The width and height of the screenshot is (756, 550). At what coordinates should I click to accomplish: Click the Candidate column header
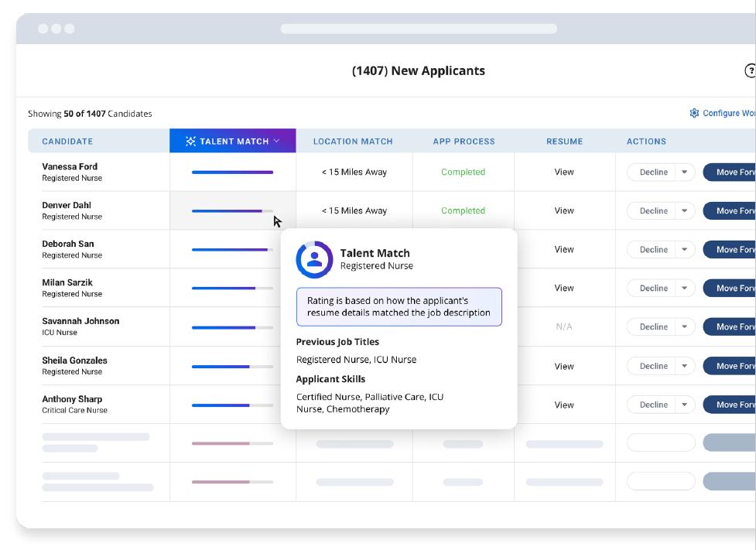click(x=67, y=142)
